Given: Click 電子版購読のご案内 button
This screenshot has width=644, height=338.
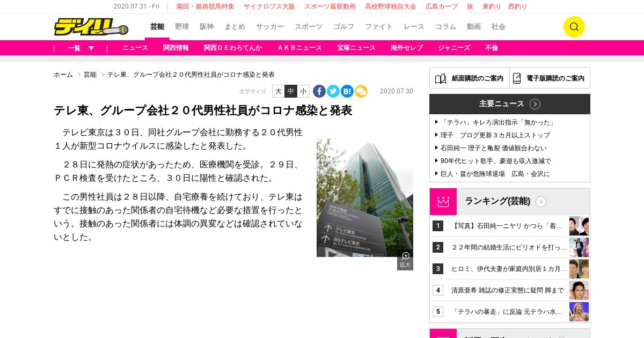Looking at the screenshot, I should click(550, 78).
